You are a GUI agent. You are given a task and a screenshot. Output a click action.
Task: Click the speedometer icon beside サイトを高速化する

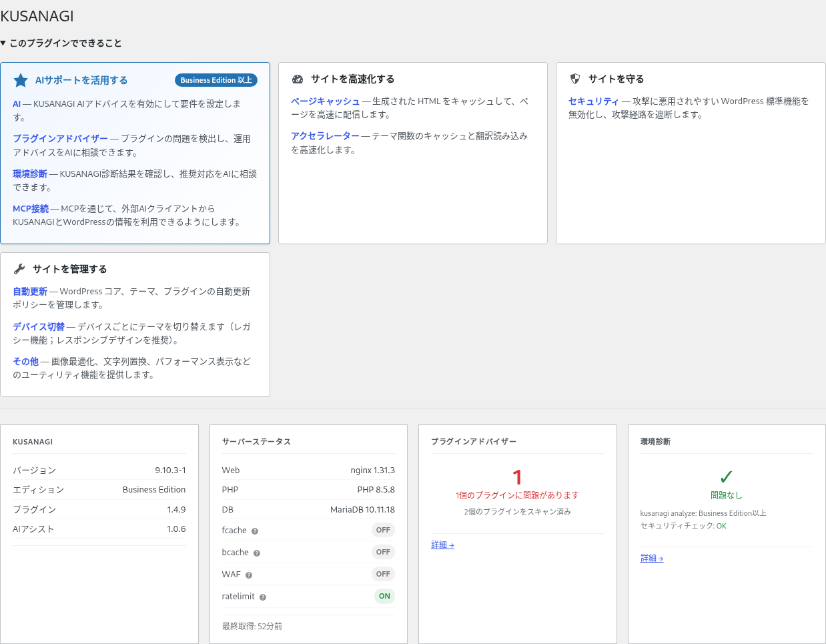298,79
